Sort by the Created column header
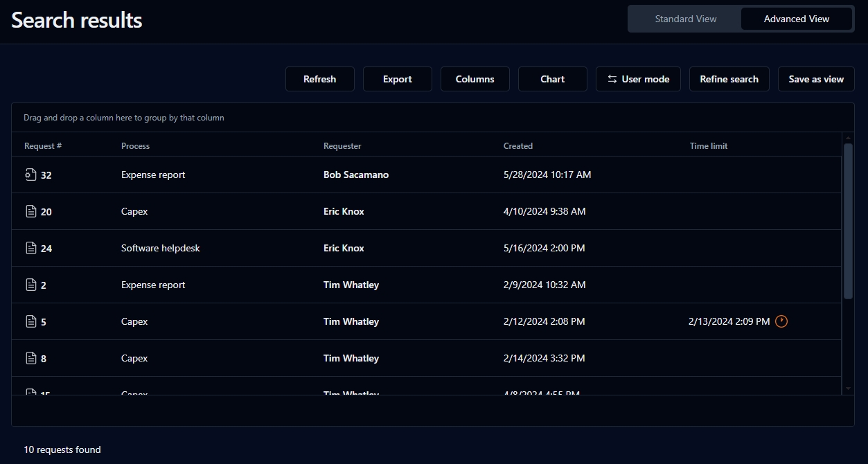The image size is (868, 464). [x=517, y=146]
